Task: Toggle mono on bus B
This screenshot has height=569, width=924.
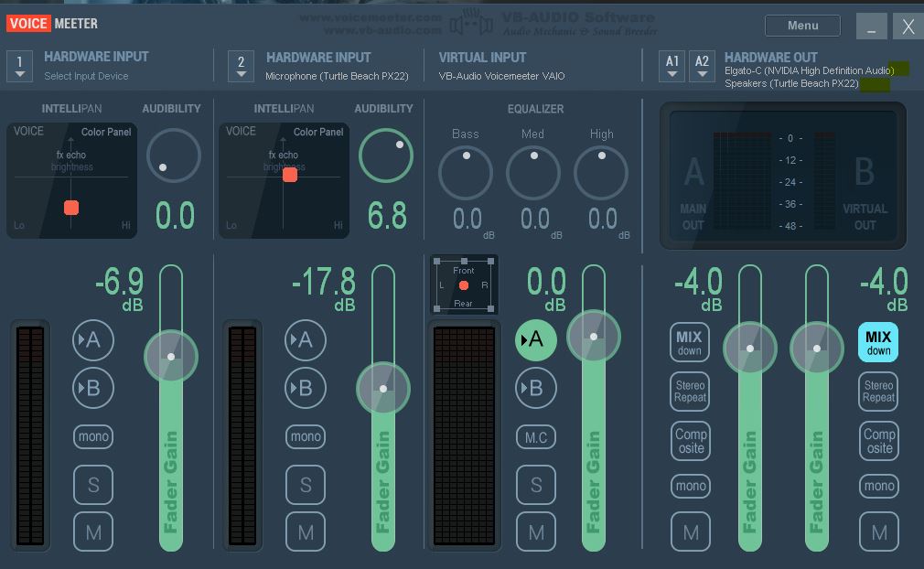Action: 879,486
